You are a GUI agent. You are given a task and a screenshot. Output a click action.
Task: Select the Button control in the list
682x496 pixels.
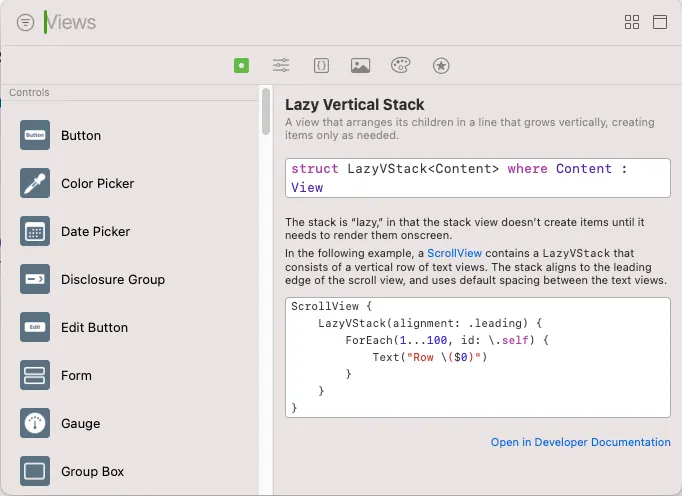coord(81,136)
